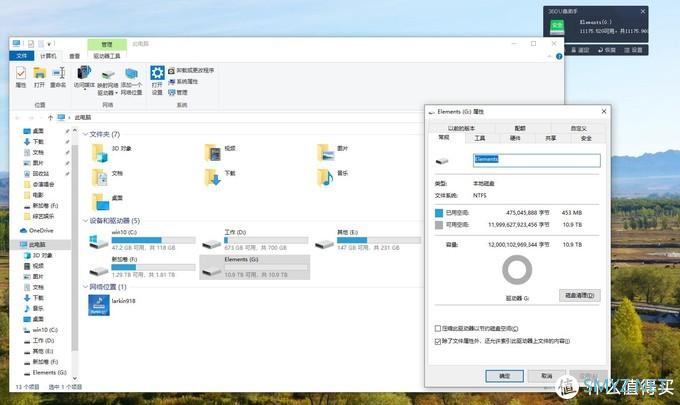Screen dimensions: 680x405
Task: Click the Elements drive name text field
Action: tap(535, 159)
